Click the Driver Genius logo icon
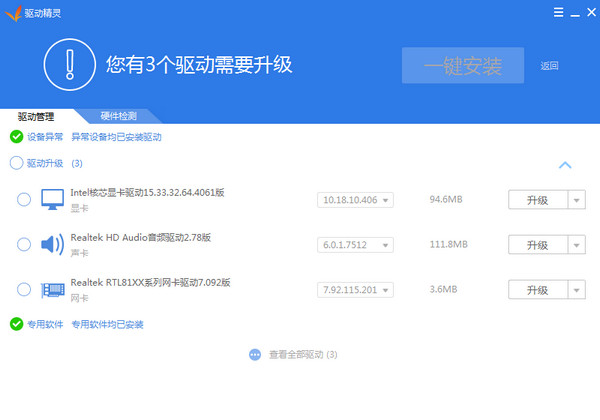This screenshot has width=600, height=420. point(12,12)
